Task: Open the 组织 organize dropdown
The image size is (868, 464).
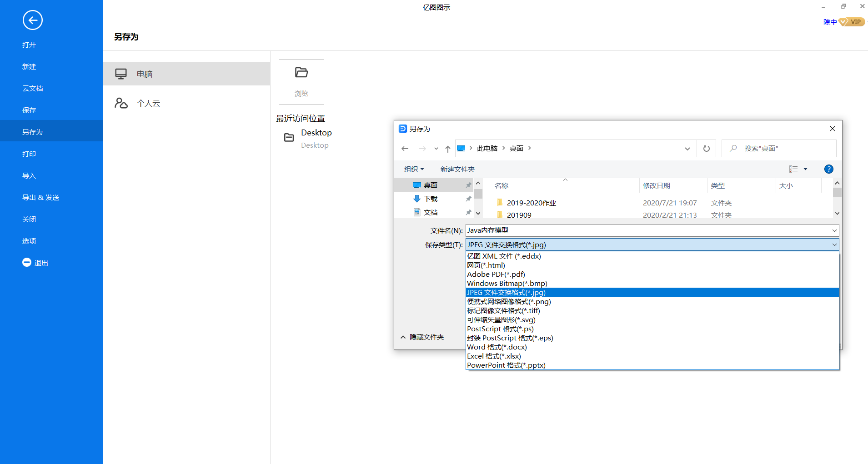Action: pos(414,169)
